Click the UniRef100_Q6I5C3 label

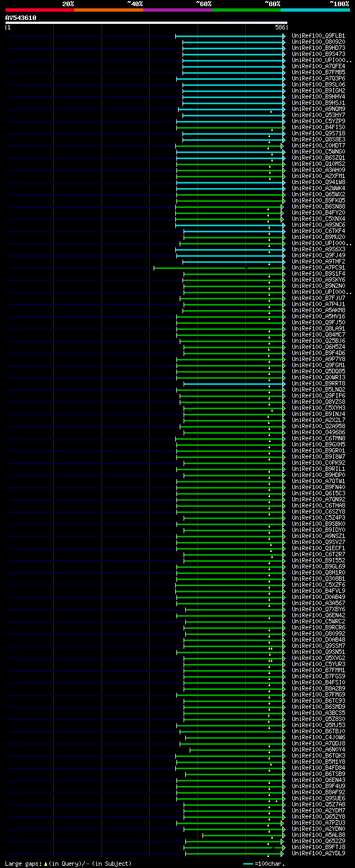click(x=318, y=493)
